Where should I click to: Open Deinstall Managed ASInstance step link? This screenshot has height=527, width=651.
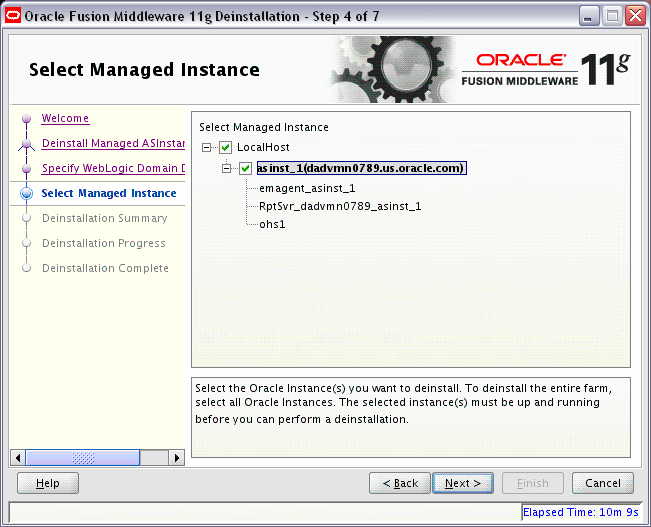[113, 143]
